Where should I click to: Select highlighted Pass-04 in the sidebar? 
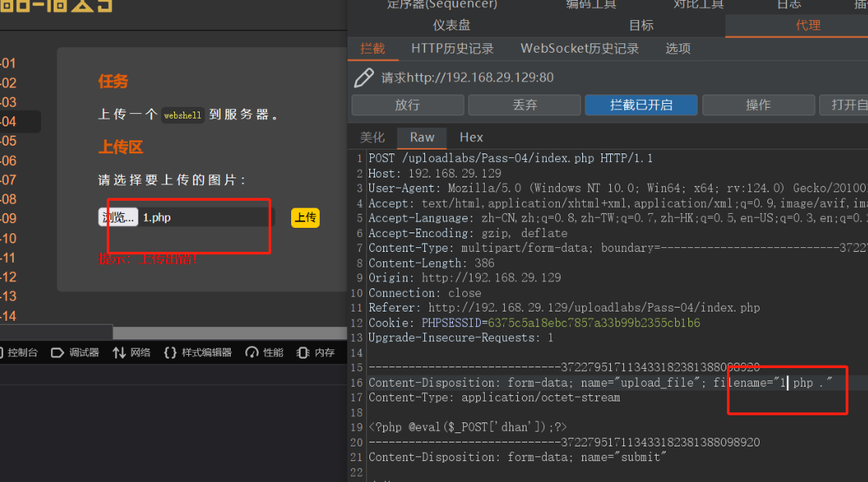click(9, 122)
